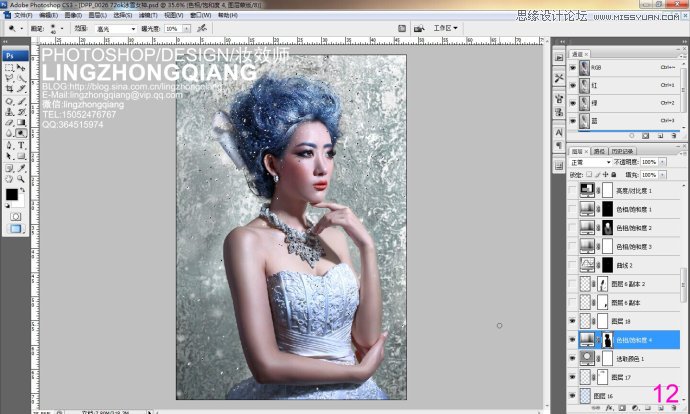Viewport: 690px width, 414px height.
Task: Open brush preset picker dropdown
Action: [x=62, y=29]
